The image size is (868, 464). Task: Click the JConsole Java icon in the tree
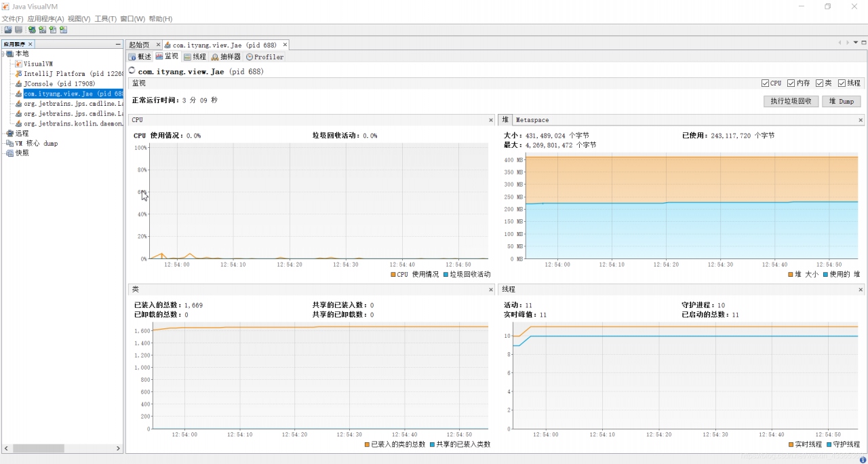click(x=19, y=83)
